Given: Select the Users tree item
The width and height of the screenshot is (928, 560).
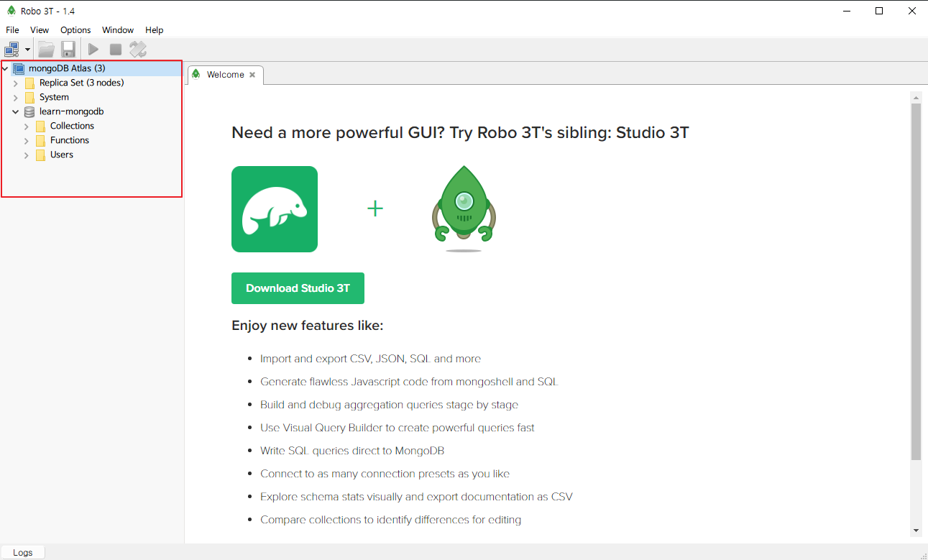Looking at the screenshot, I should tap(62, 155).
